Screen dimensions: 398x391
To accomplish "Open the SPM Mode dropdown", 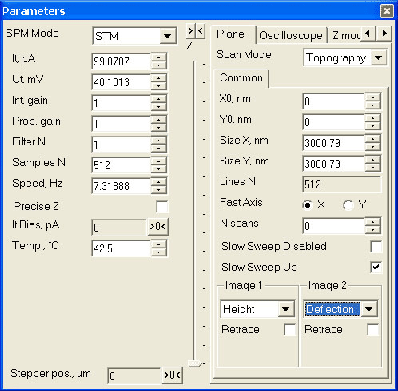I will pos(168,36).
